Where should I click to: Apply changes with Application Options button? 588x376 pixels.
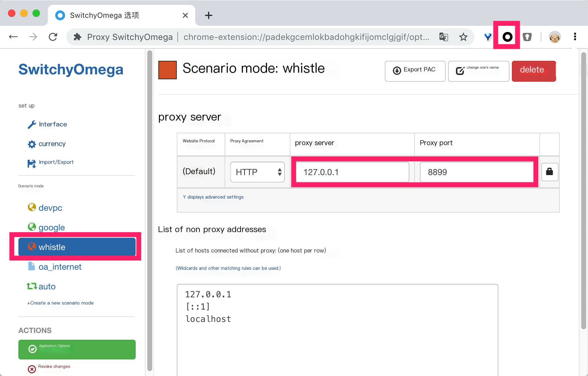(77, 349)
